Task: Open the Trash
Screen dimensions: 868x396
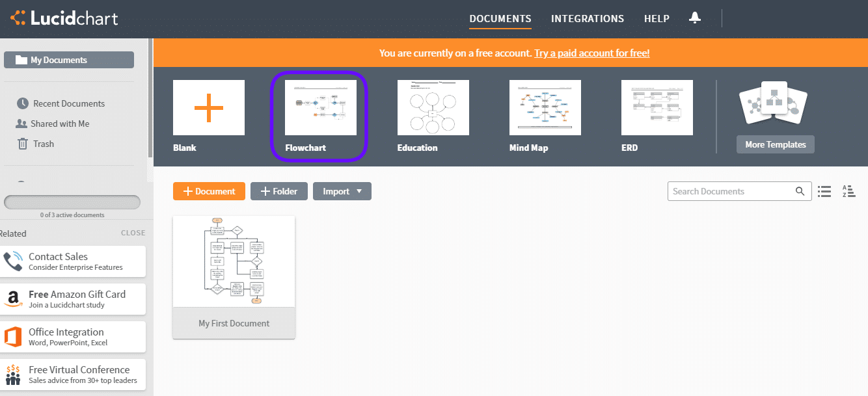Action: (x=42, y=143)
